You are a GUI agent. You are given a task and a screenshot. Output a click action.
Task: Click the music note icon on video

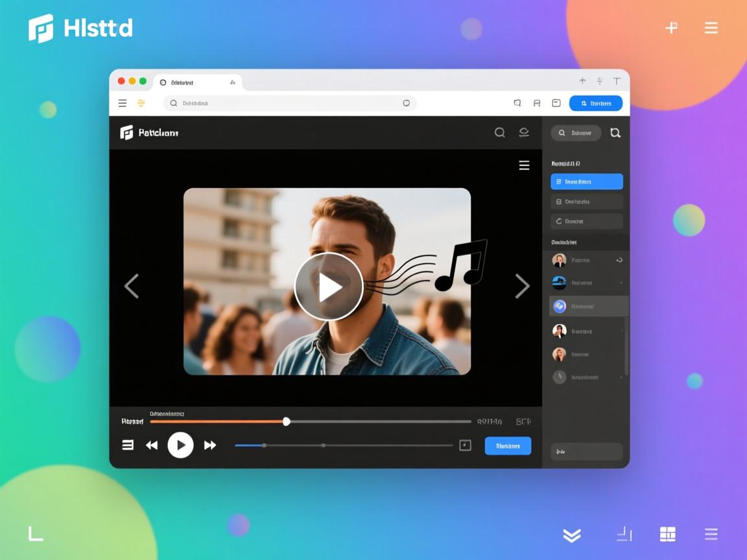click(461, 265)
